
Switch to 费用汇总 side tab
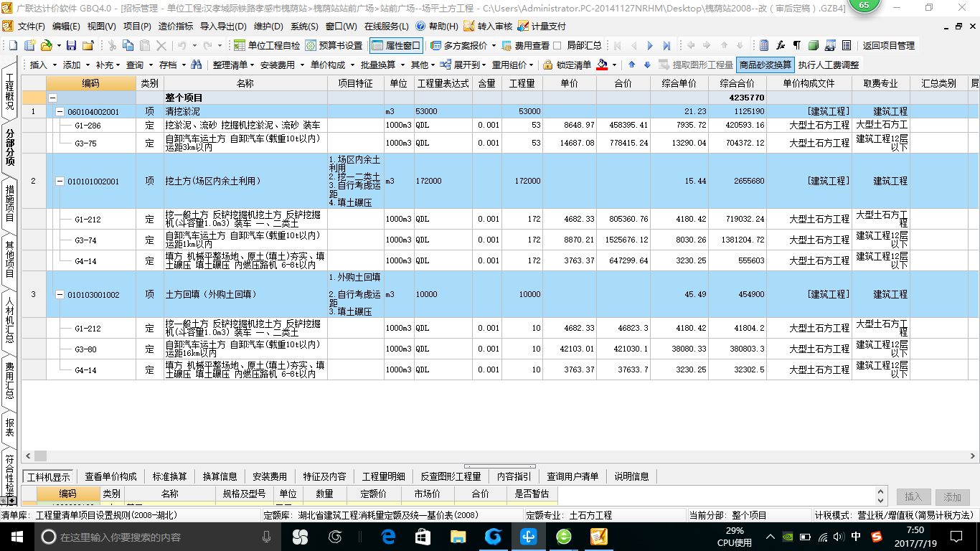click(9, 380)
